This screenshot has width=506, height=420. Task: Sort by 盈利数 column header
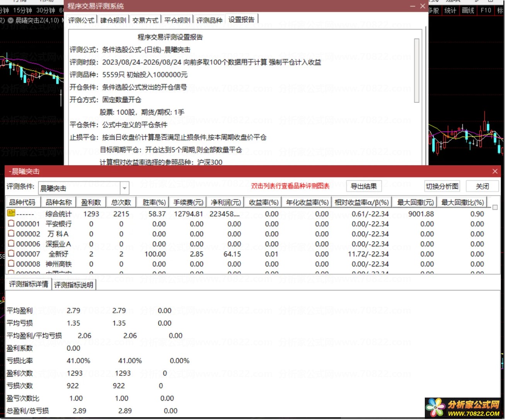(x=91, y=202)
